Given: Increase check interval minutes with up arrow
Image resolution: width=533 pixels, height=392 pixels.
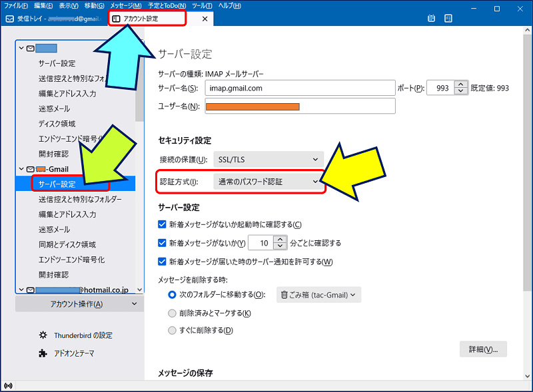Looking at the screenshot, I should click(280, 240).
